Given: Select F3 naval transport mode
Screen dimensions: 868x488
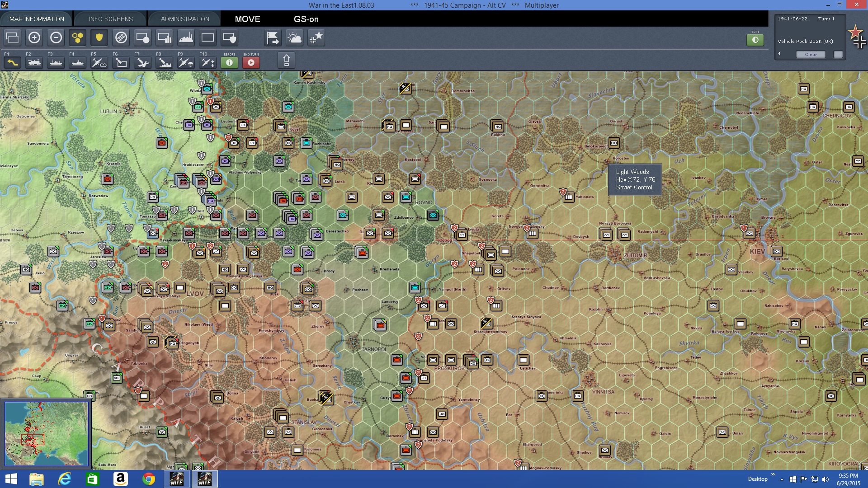Looking at the screenshot, I should point(56,62).
